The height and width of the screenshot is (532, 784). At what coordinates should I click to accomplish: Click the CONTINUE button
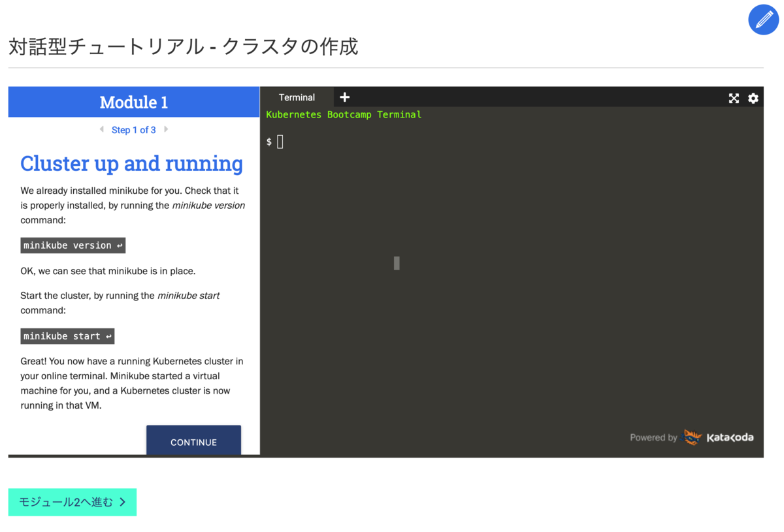coord(193,441)
